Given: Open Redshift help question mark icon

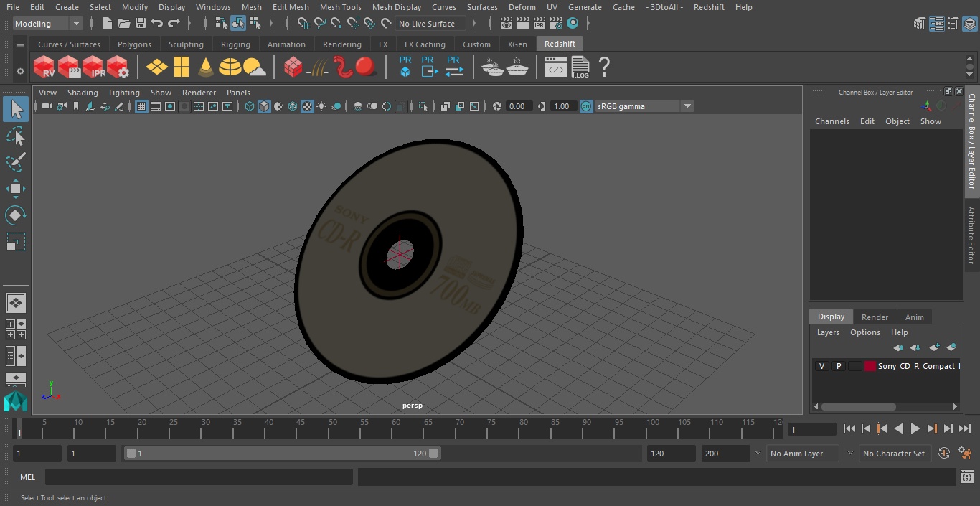Looking at the screenshot, I should coord(604,67).
